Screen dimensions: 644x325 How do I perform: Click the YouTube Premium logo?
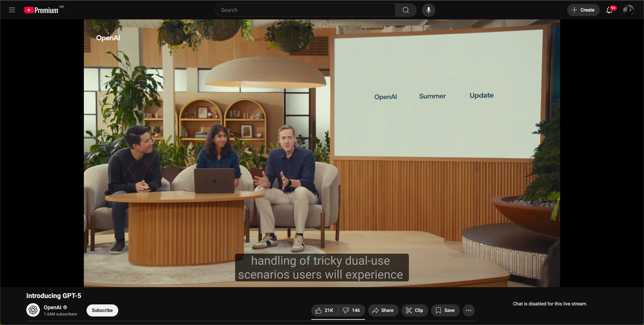point(41,10)
